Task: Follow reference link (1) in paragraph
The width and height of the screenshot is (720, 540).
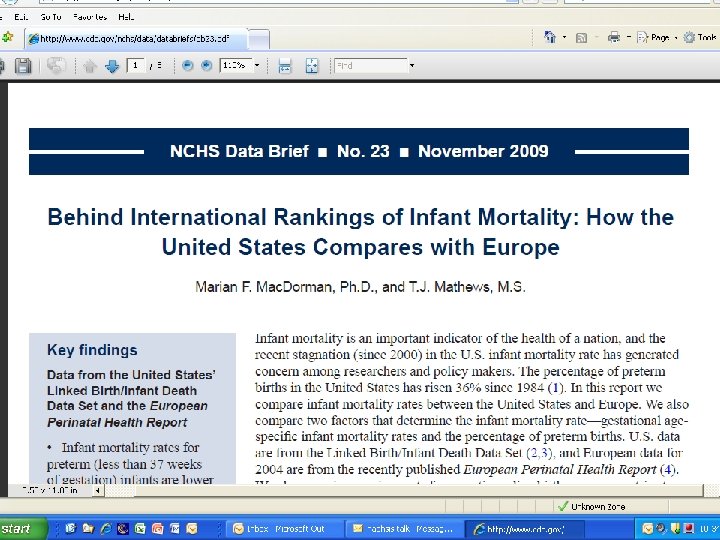Action: point(556,388)
